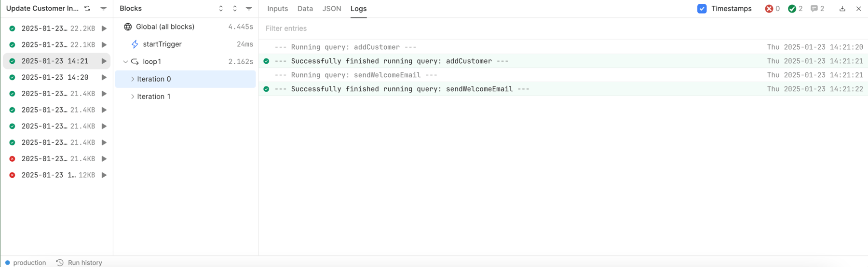Click the Run history button
The width and height of the screenshot is (868, 267).
79,263
